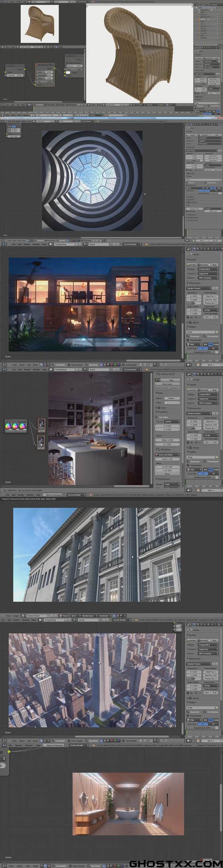Open Render Presets dropdown in night house panel
The height and width of the screenshot is (868, 223).
[x=199, y=288]
